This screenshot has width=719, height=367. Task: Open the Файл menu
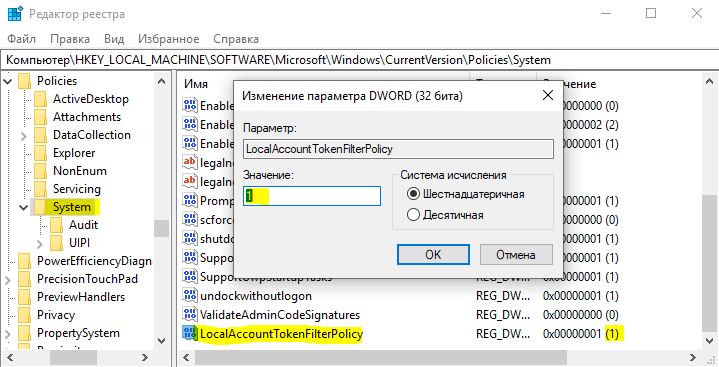22,39
